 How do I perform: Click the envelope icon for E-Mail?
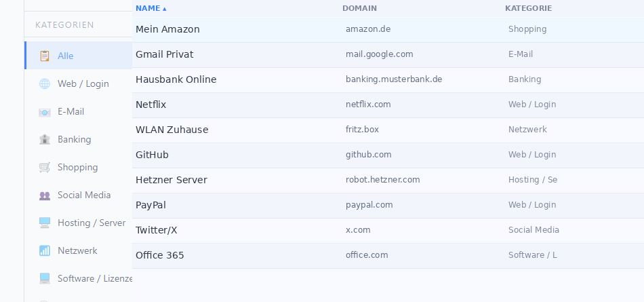(x=45, y=112)
